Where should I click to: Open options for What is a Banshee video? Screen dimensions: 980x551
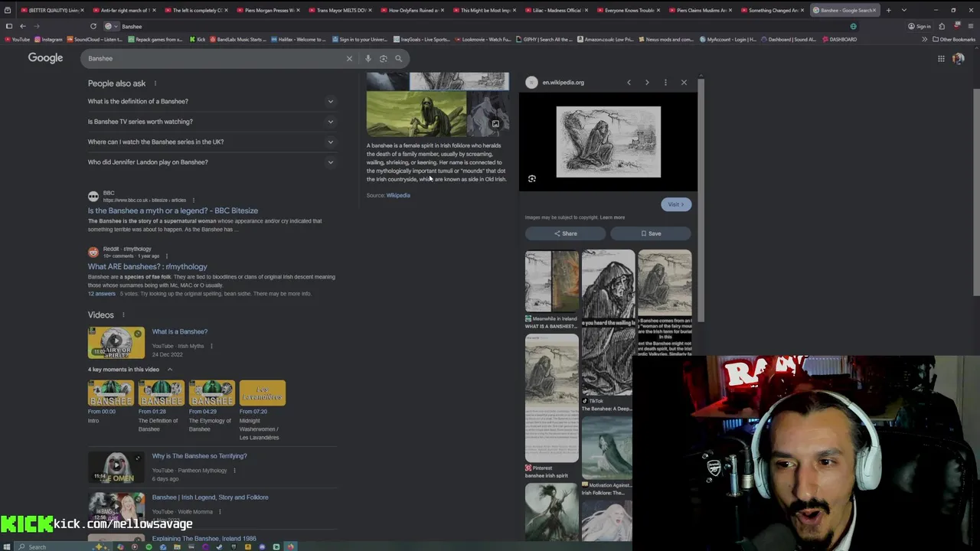tap(211, 346)
